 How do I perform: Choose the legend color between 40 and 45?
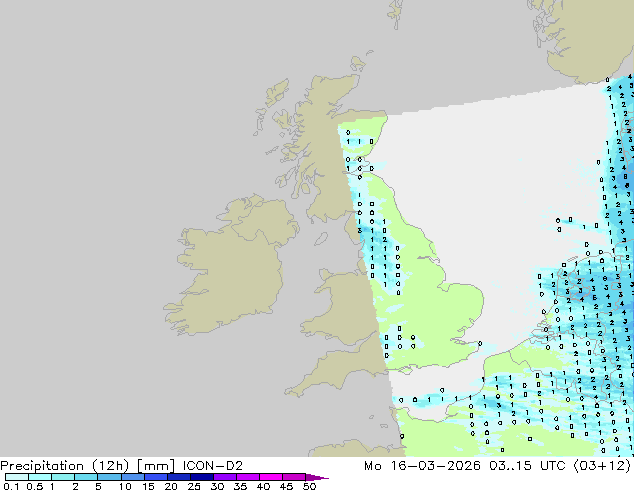click(275, 478)
